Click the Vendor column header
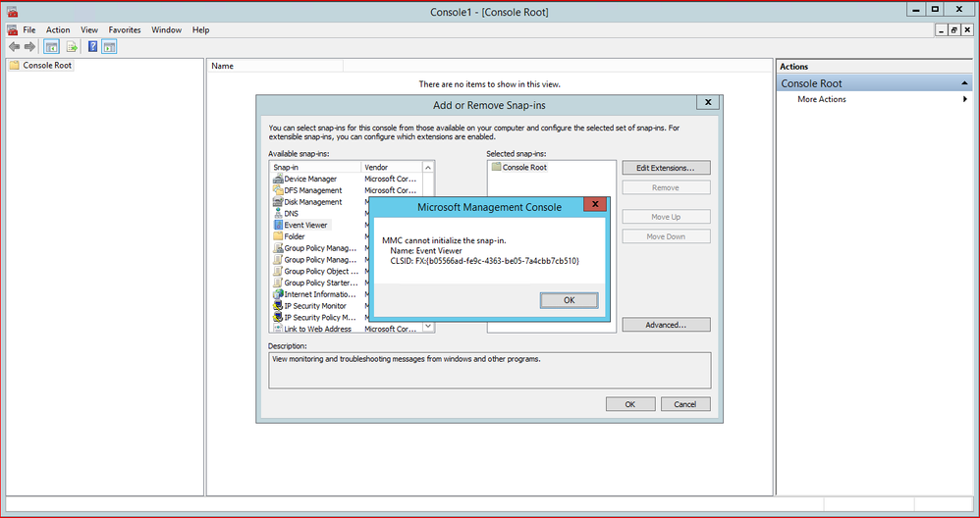 392,167
